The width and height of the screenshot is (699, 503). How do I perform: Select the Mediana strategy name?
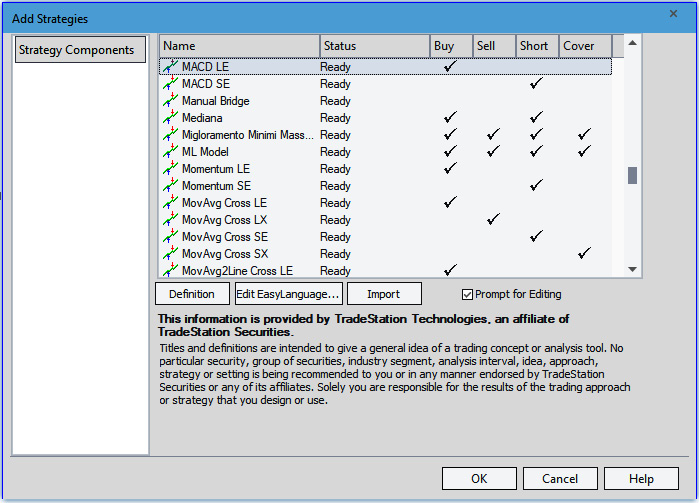click(202, 118)
